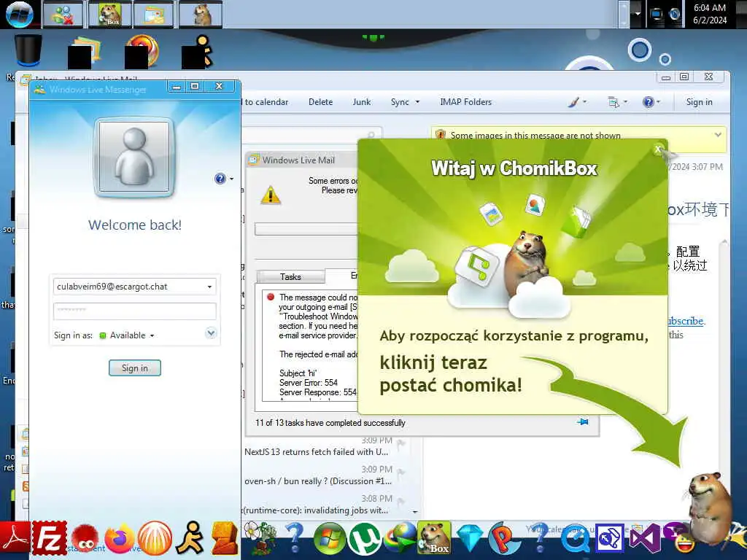Open 'NextJS 13 returns fetch failed' message
747x560 pixels.
[x=317, y=452]
